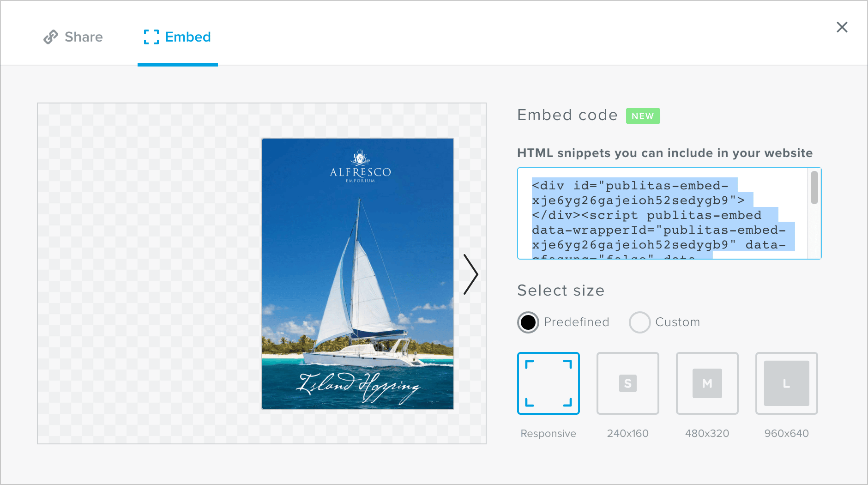Choose the medium 480x320 size icon

(x=707, y=383)
